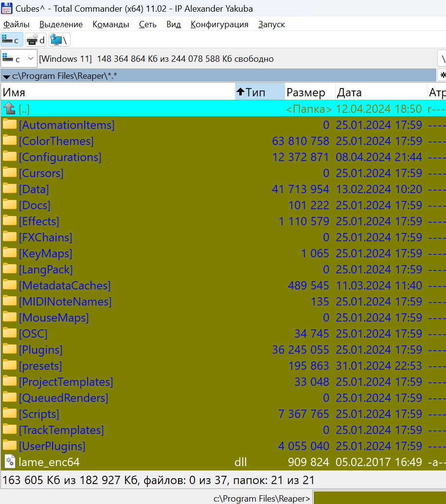This screenshot has height=504, width=446.
Task: Open the Выделение menu
Action: pos(61,24)
